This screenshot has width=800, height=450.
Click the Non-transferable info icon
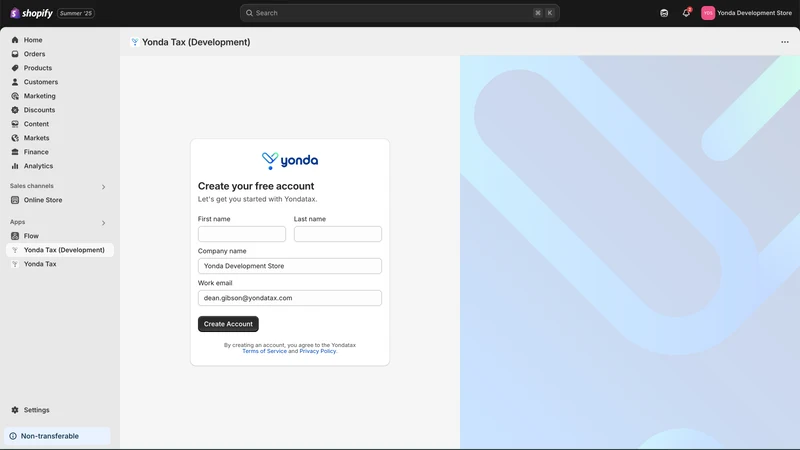[13, 436]
